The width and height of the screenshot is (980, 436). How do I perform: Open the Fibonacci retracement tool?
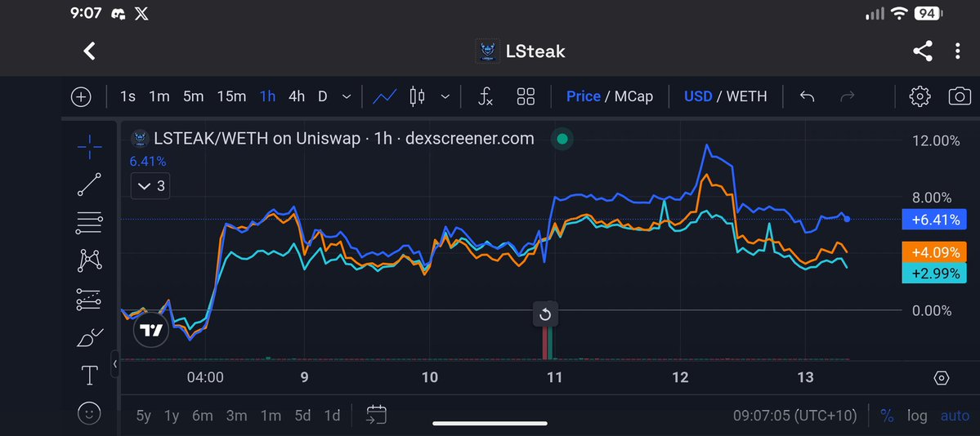tap(89, 223)
